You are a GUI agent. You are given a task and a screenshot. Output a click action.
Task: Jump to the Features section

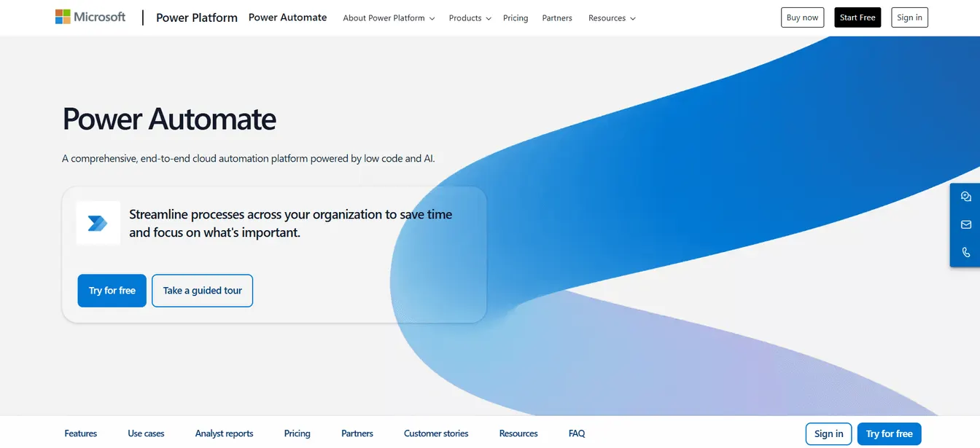tap(81, 433)
